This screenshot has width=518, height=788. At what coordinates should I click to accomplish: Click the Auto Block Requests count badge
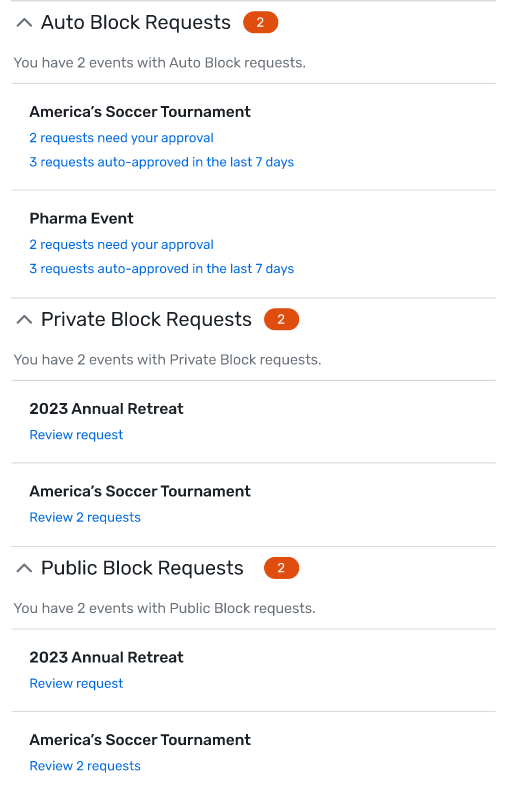tap(260, 23)
